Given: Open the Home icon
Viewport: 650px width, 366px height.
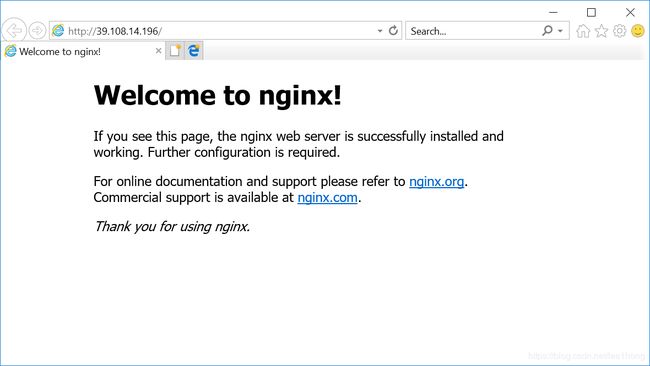Looking at the screenshot, I should click(583, 31).
